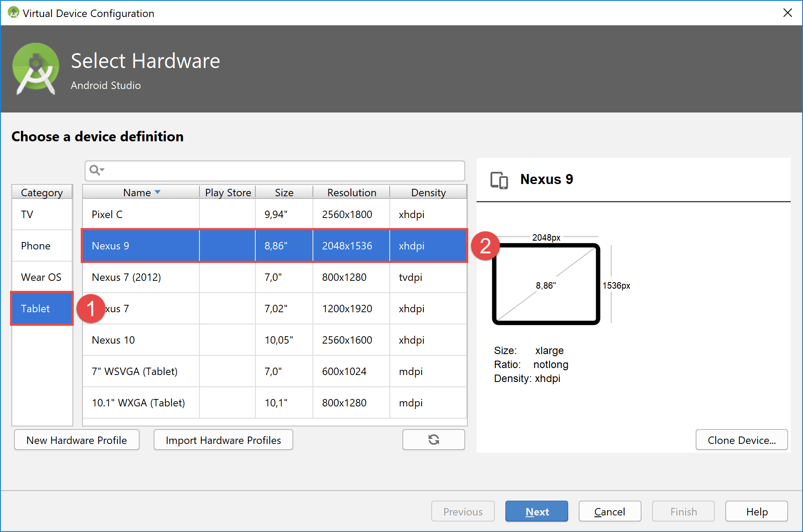The image size is (803, 532).
Task: Sort by the Size column header
Action: (x=284, y=192)
